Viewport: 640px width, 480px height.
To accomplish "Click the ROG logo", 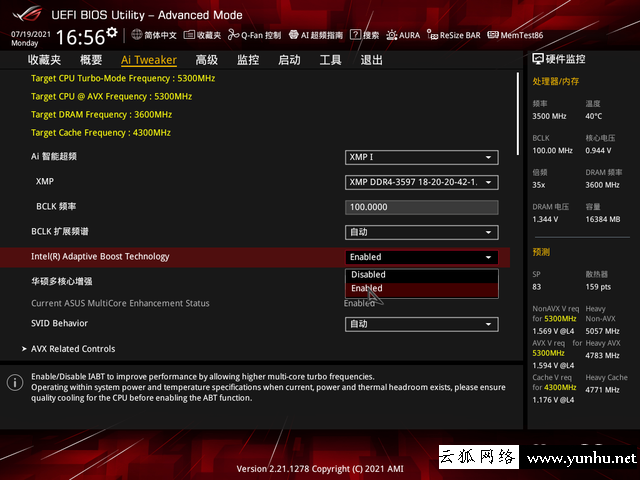I will [x=27, y=14].
